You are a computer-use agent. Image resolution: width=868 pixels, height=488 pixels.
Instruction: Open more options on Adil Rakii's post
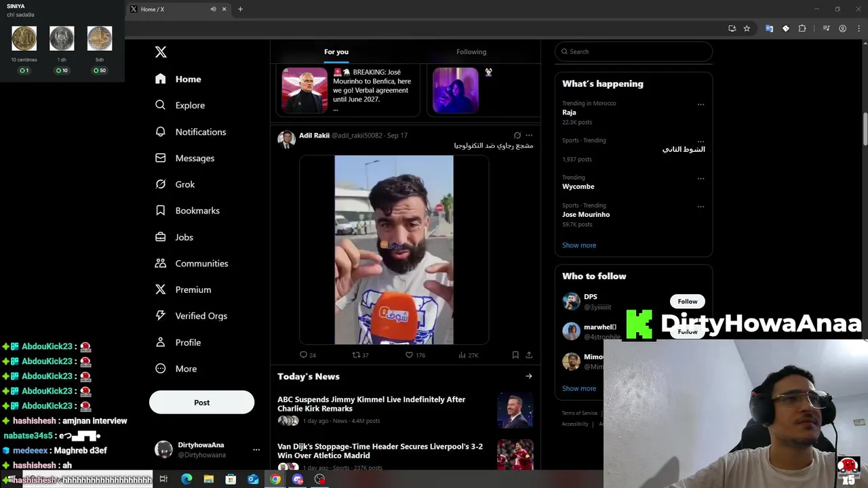tap(529, 136)
